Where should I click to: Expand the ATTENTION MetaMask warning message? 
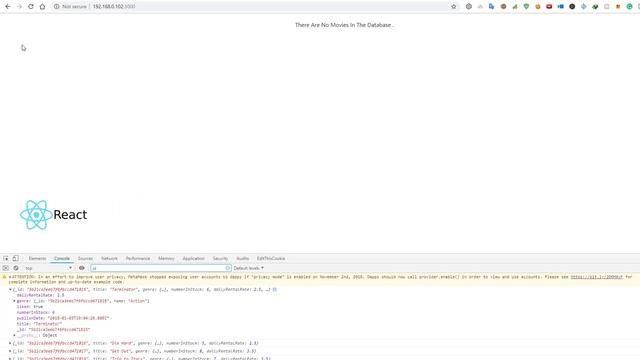[x=10, y=277]
